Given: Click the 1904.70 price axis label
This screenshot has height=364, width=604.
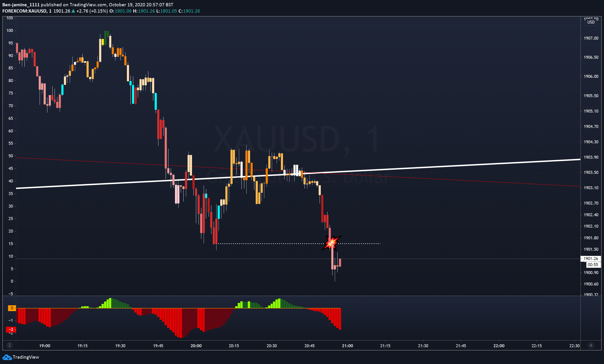Looking at the screenshot, I should pos(591,127).
